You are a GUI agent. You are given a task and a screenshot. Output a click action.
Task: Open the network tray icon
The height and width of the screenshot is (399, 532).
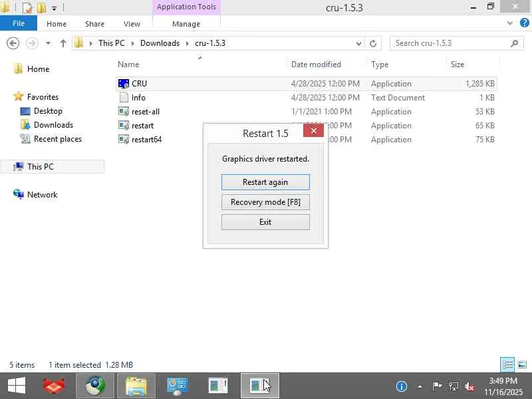click(x=454, y=386)
